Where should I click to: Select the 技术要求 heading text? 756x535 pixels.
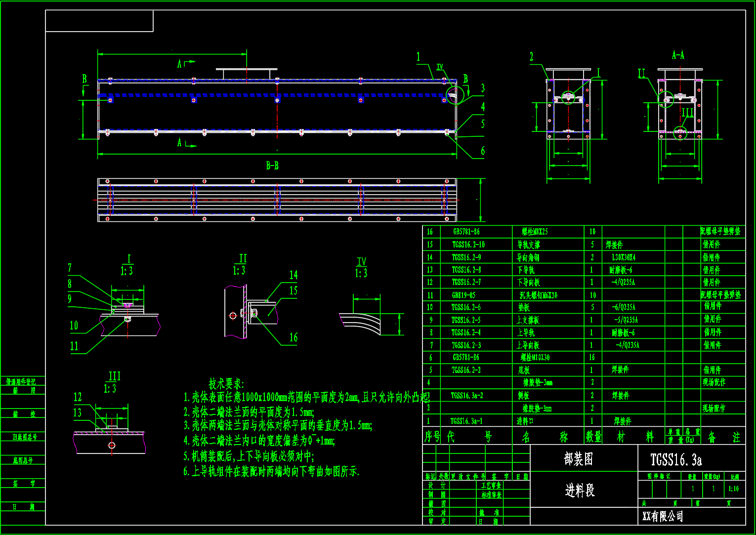[226, 384]
